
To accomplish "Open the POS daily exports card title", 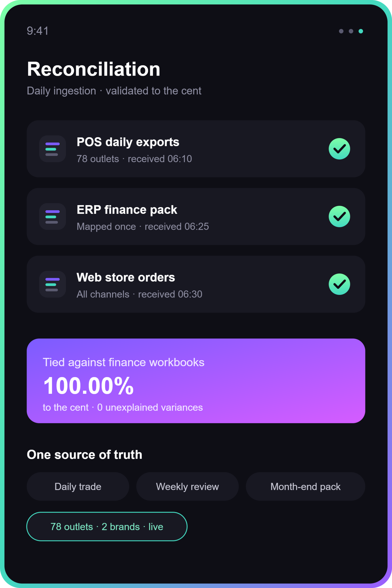I will (128, 142).
